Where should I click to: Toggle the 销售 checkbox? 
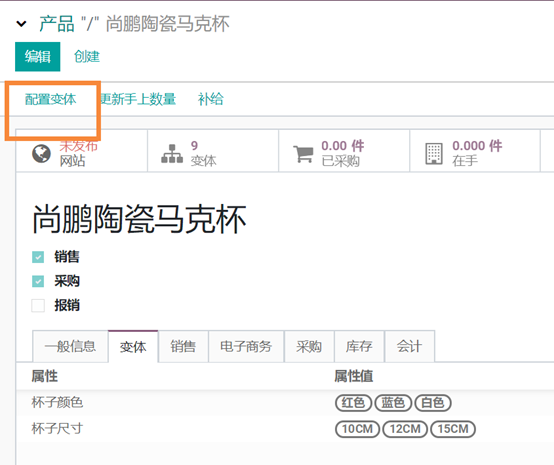click(x=38, y=257)
